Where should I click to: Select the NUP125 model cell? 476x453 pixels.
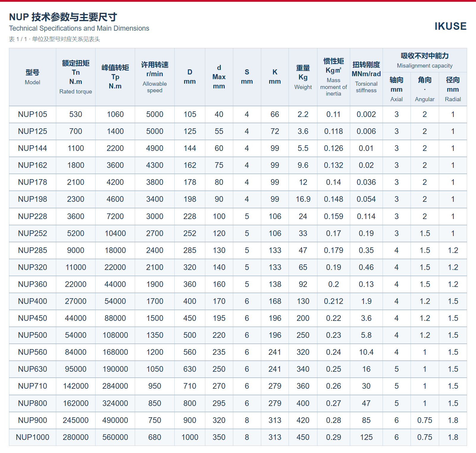point(32,131)
